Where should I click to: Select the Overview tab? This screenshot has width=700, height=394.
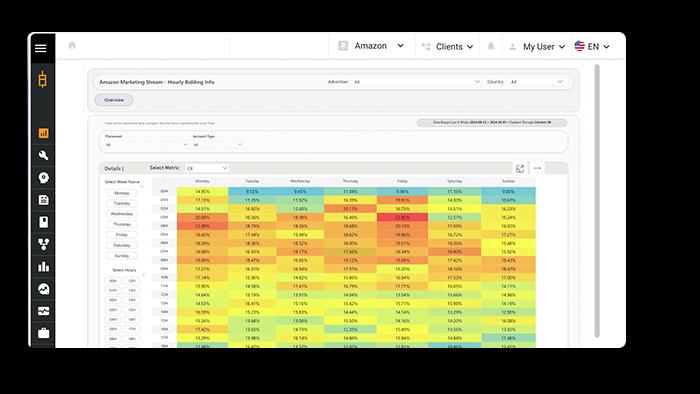click(114, 100)
